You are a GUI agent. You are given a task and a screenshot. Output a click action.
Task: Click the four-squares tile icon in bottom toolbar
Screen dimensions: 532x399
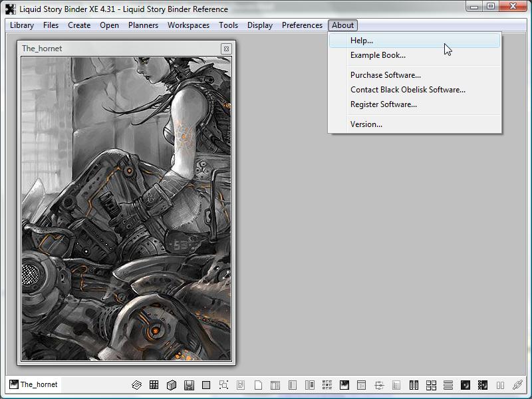[431, 385]
